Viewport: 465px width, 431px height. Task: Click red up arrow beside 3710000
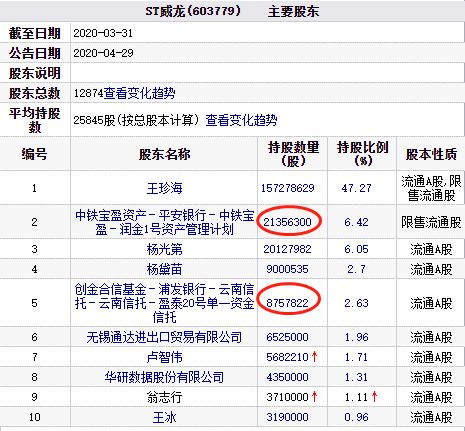[314, 397]
